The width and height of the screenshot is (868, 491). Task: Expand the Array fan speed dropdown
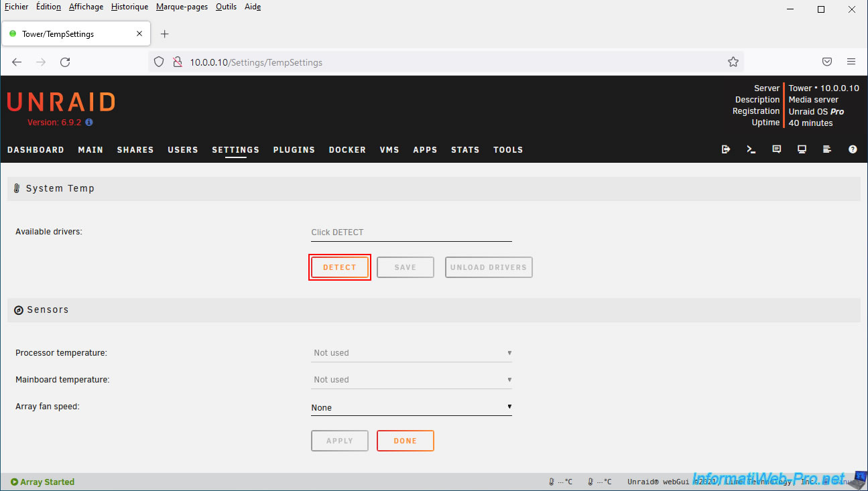pyautogui.click(x=411, y=407)
